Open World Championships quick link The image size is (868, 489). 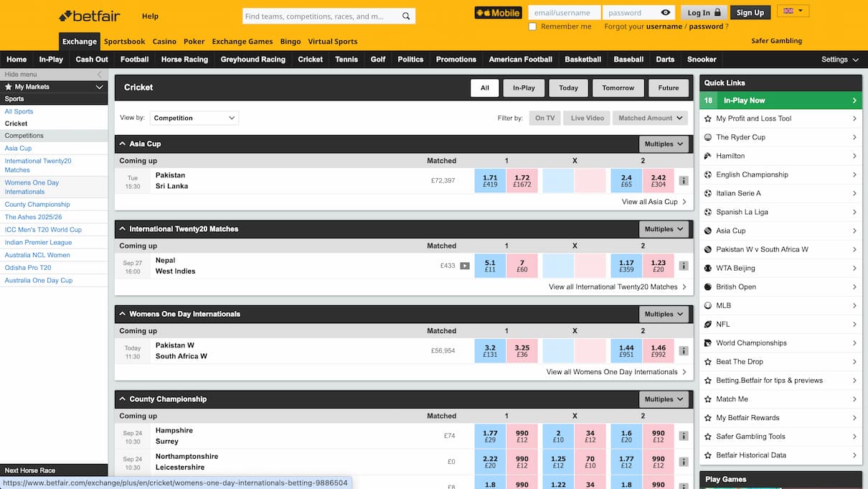[780, 343]
